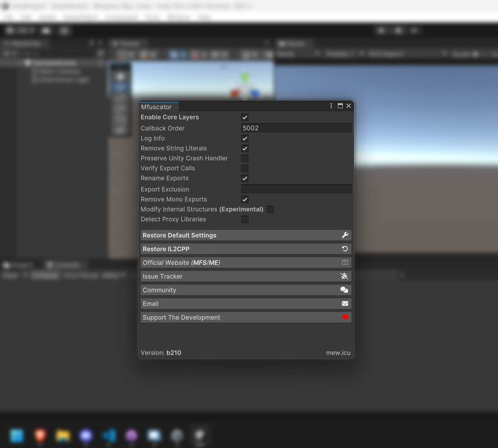
Task: Open the Community button
Action: pos(246,290)
